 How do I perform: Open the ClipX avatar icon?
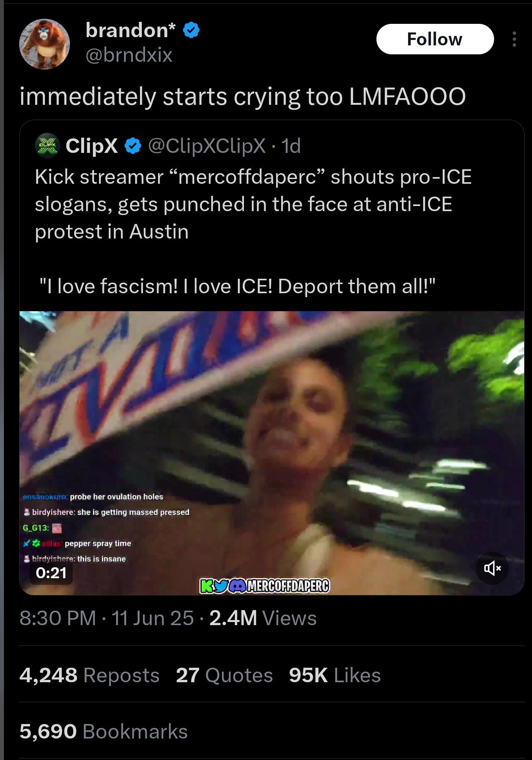pos(47,145)
